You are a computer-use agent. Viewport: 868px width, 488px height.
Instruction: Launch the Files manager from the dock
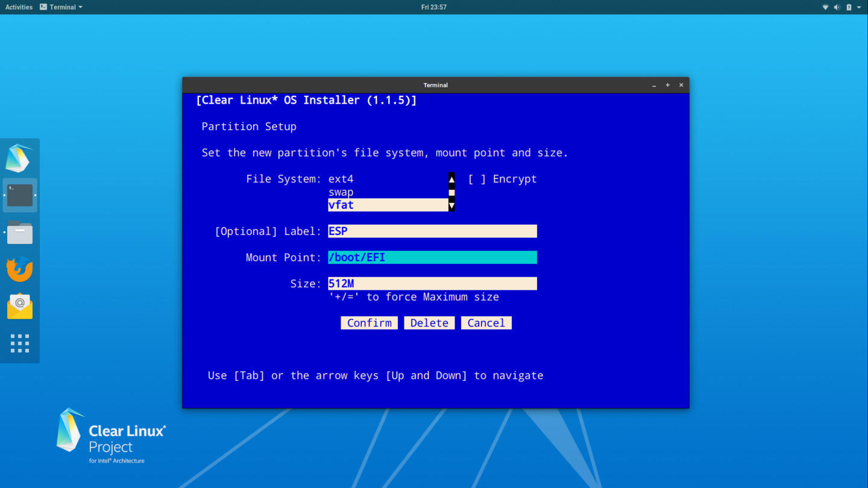click(19, 232)
